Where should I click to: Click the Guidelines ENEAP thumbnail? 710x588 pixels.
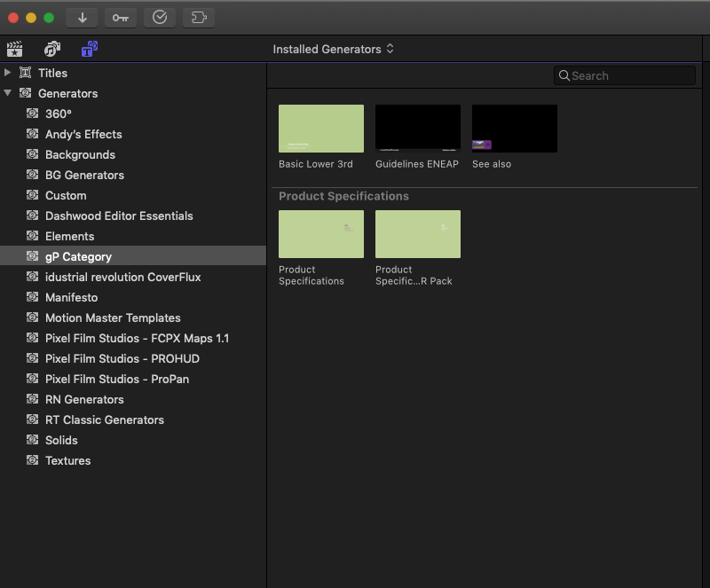(418, 129)
